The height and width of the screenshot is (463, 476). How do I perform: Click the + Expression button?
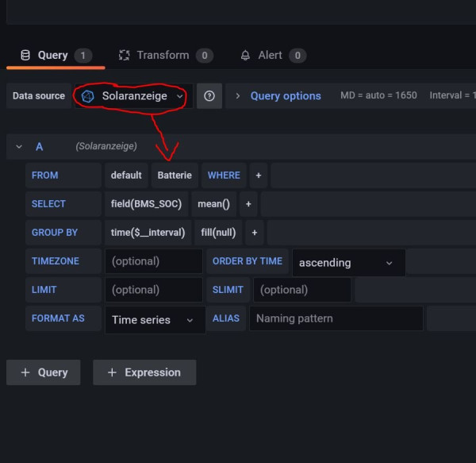click(x=144, y=372)
